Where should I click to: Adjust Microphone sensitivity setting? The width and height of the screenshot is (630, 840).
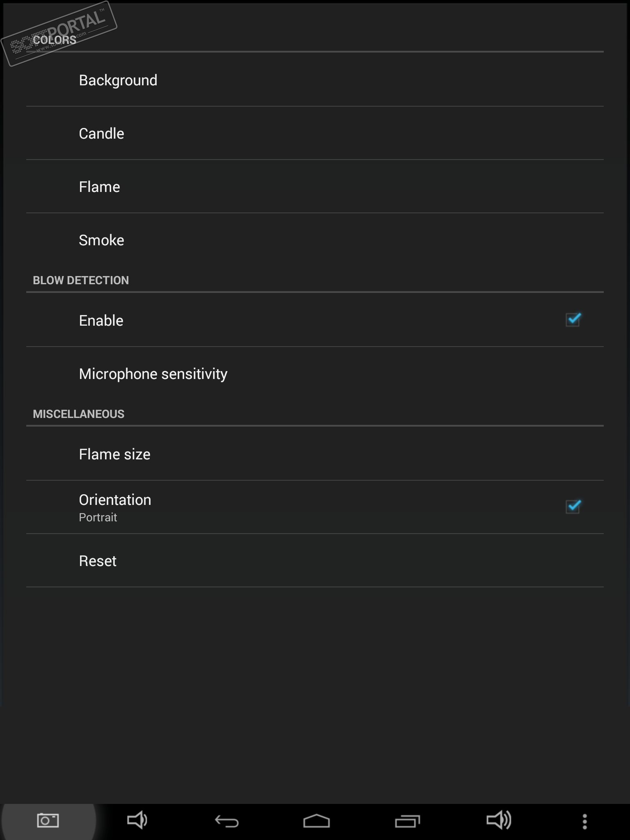point(153,374)
